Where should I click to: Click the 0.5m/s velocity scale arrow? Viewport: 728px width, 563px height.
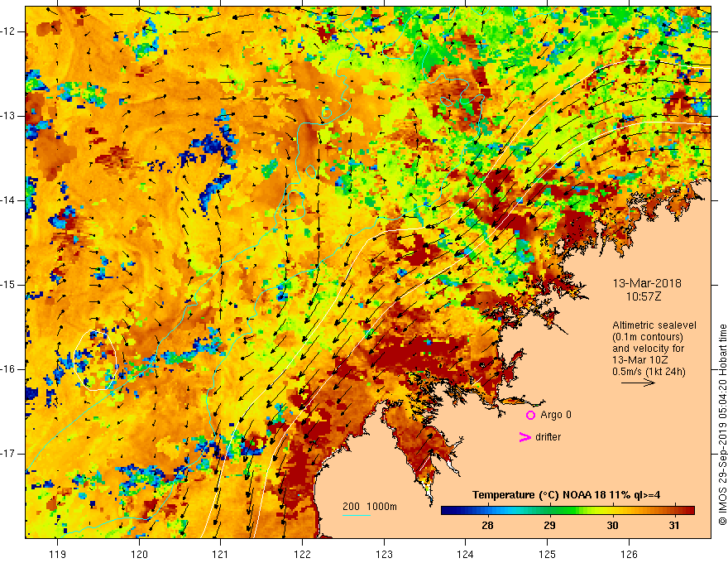point(638,383)
